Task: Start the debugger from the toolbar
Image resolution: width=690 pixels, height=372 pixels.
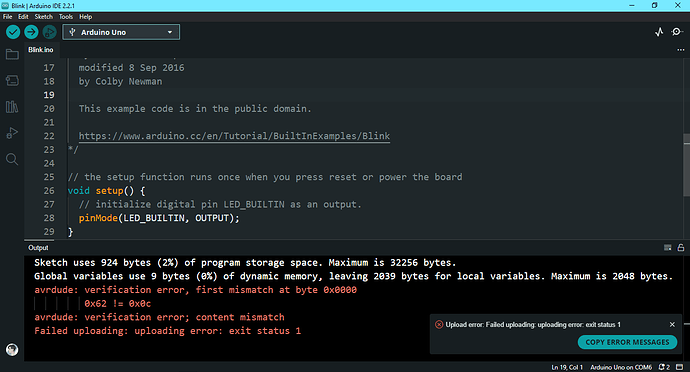Action: [49, 32]
